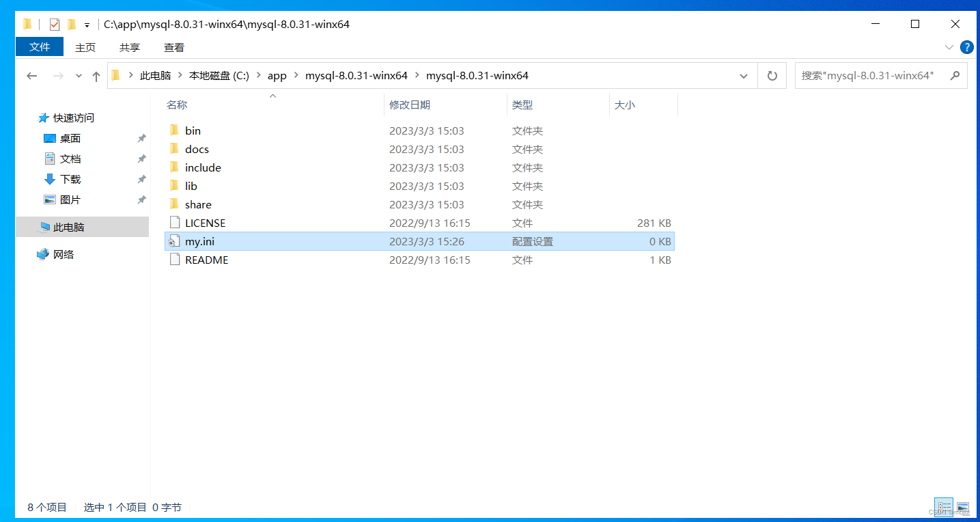Switch to details view layout icon
Screen dimensions: 980x522
(x=943, y=507)
